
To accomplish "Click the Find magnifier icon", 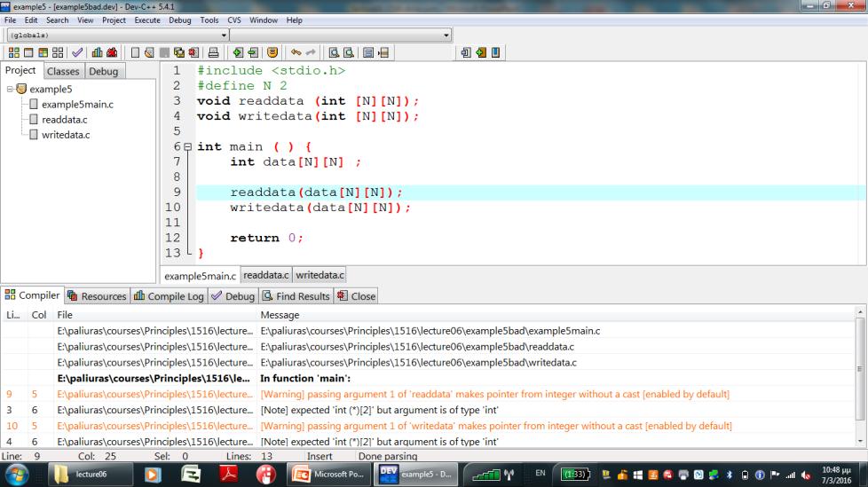I will point(334,52).
